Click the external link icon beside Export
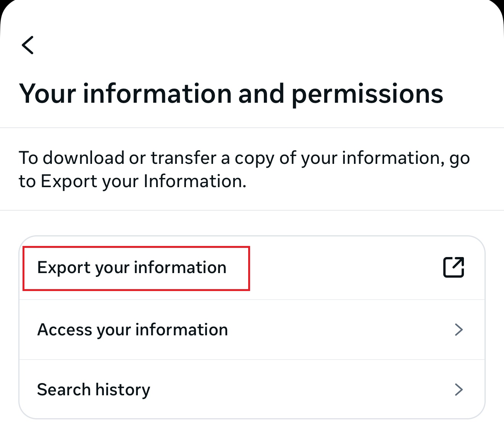Image resolution: width=504 pixels, height=448 pixels. click(x=454, y=267)
